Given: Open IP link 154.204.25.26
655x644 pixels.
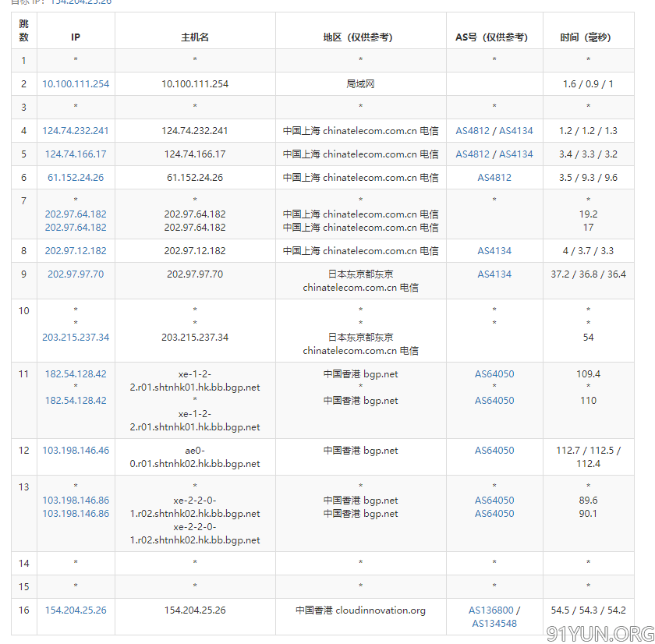Looking at the screenshot, I should [76, 610].
